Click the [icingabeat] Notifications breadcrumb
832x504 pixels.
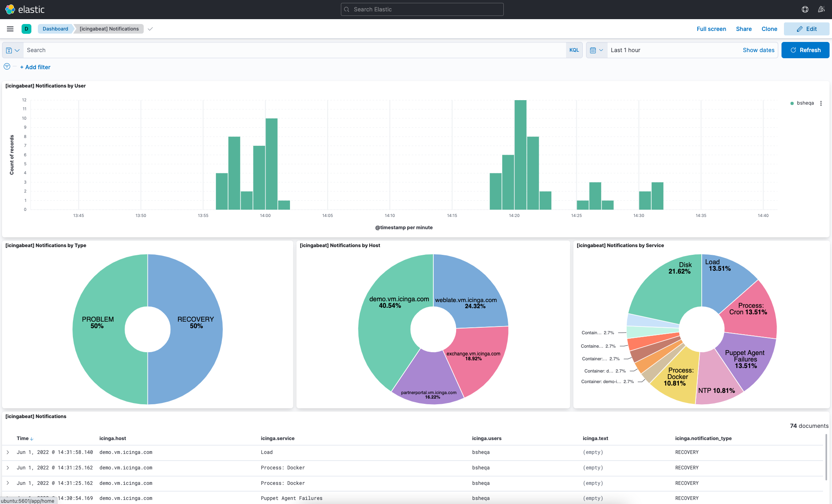(109, 29)
